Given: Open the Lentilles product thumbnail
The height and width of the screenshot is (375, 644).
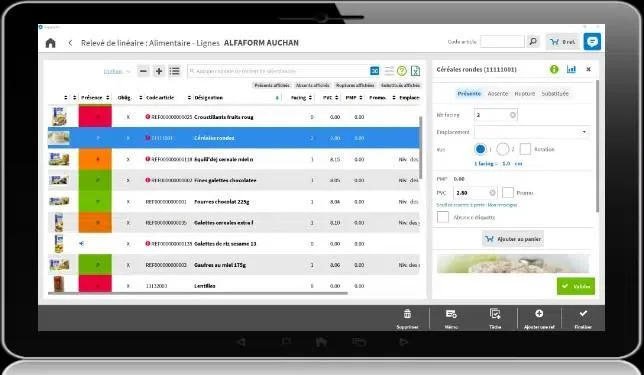Looking at the screenshot, I should (59, 284).
